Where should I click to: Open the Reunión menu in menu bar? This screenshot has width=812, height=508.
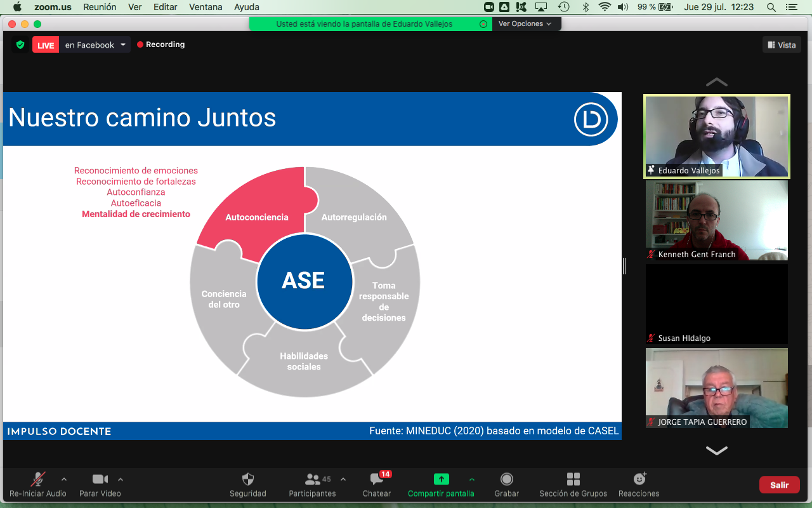click(x=100, y=7)
